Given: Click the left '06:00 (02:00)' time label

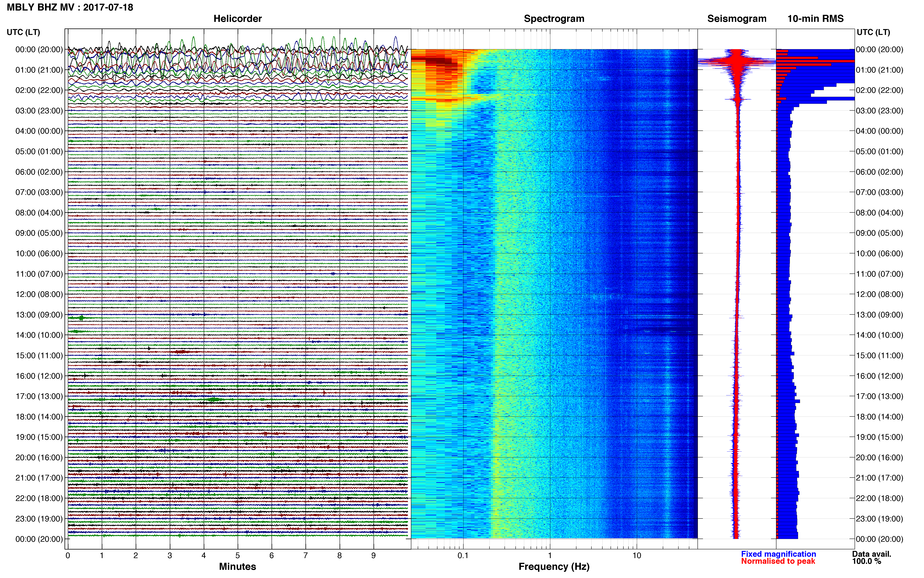Looking at the screenshot, I should tap(39, 172).
